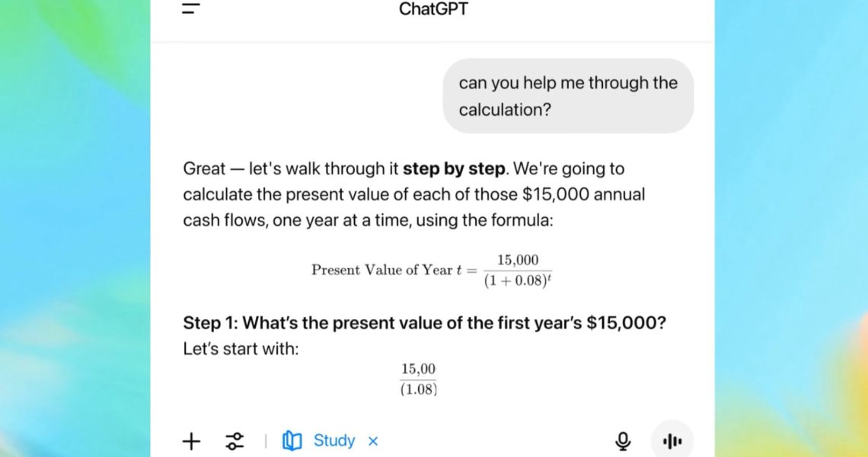The width and height of the screenshot is (868, 457).
Task: Open the sidebar menu icon
Action: point(191,8)
